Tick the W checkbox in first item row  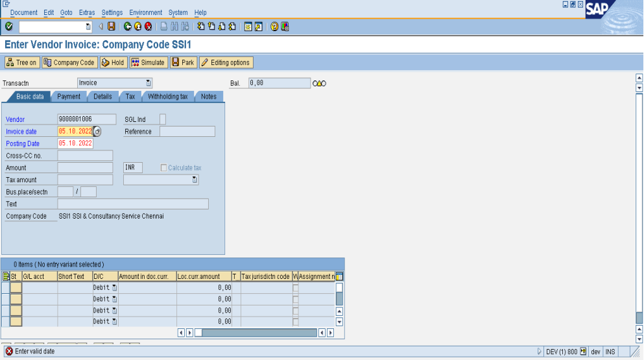click(295, 287)
